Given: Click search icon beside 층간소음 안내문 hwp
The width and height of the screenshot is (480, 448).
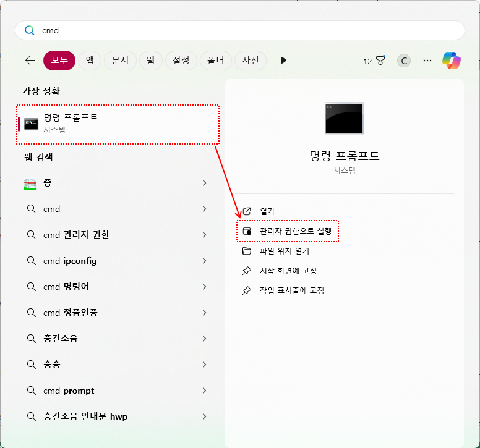Looking at the screenshot, I should point(31,416).
